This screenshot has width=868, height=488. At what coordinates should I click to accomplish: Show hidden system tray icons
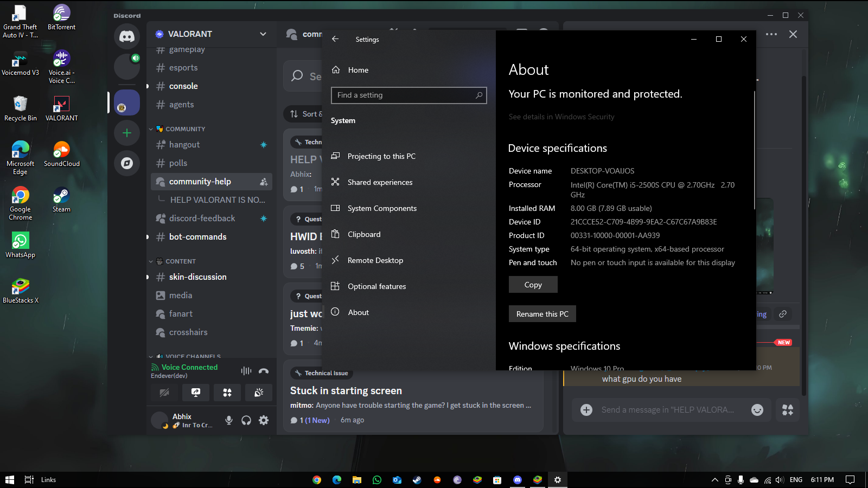[715, 480]
